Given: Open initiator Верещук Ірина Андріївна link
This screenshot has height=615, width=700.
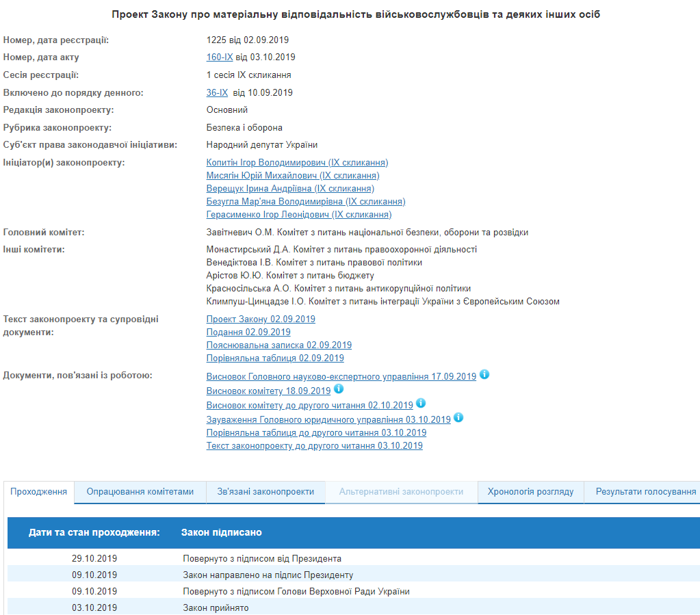Looking at the screenshot, I should (x=290, y=189).
